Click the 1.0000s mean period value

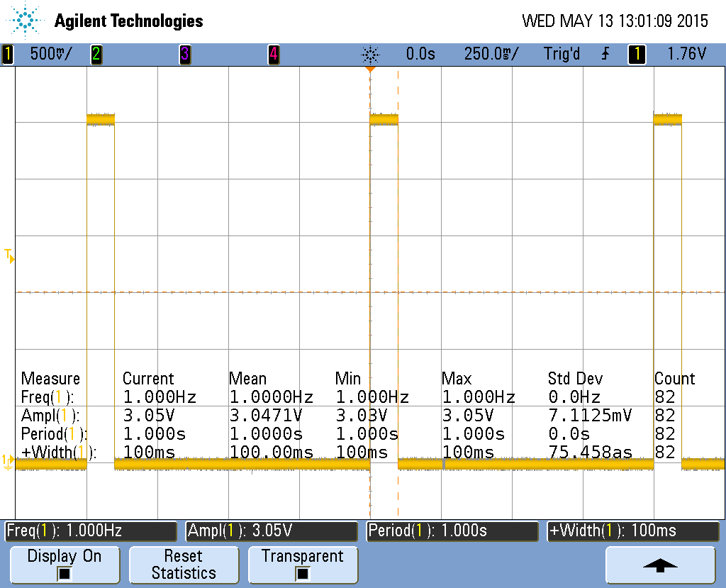coord(266,434)
